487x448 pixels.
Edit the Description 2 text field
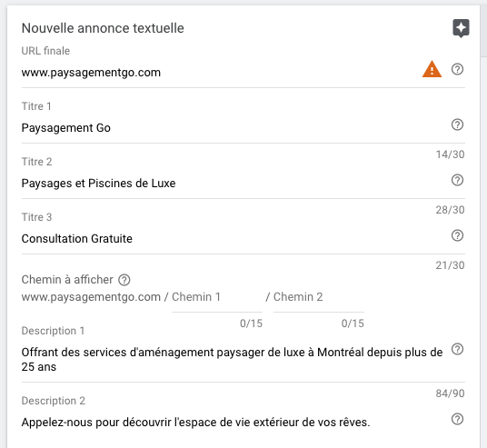click(233, 423)
